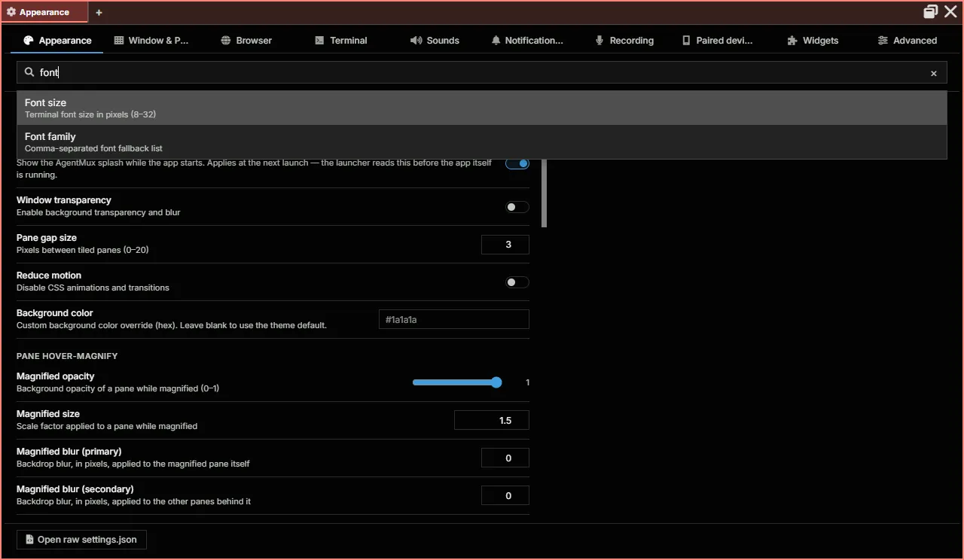The width and height of the screenshot is (964, 560).
Task: Open a new tab with plus icon
Action: (x=99, y=12)
